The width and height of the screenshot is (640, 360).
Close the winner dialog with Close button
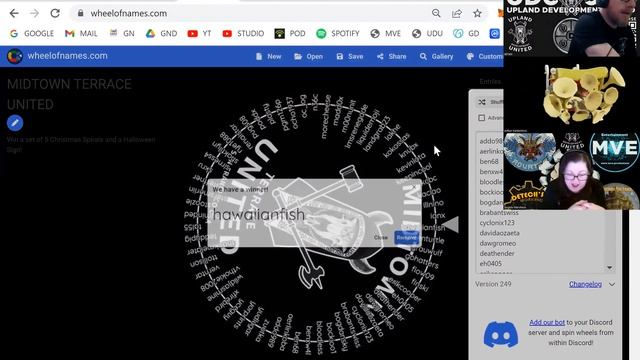coord(380,237)
